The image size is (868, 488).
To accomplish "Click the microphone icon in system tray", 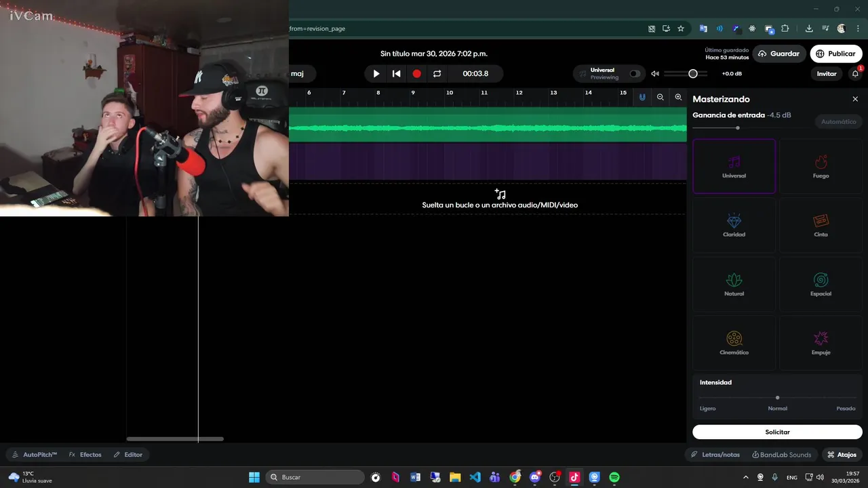I will pos(774,477).
